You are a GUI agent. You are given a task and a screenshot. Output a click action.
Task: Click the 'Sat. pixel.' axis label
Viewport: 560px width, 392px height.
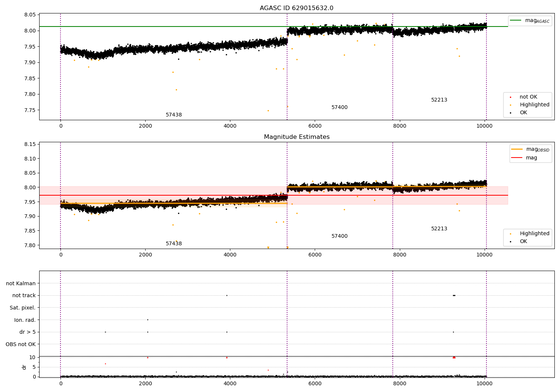[23, 308]
